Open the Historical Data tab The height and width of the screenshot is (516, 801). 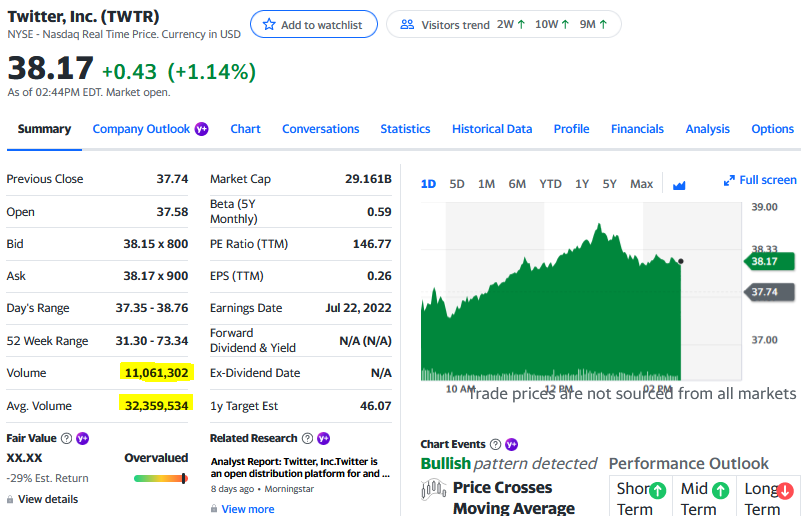492,129
